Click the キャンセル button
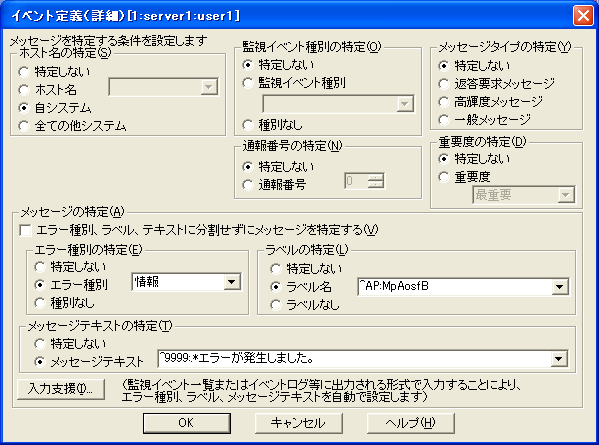The height and width of the screenshot is (445, 599). click(x=299, y=423)
